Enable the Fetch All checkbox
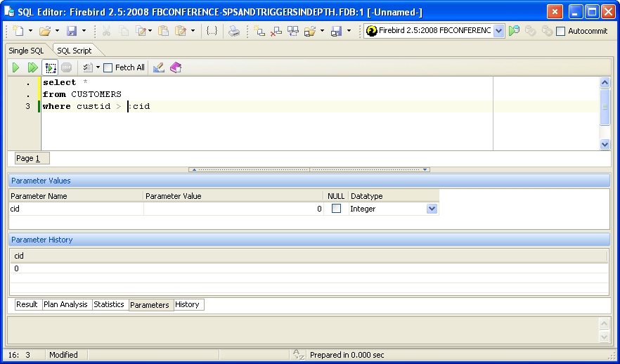Viewport: 620px width, 364px height. pyautogui.click(x=108, y=67)
